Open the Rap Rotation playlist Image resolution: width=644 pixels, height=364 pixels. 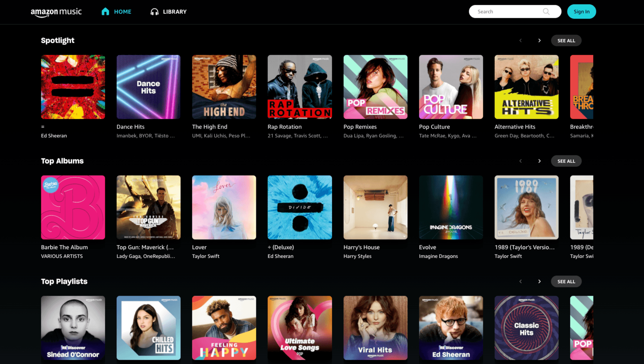click(299, 87)
